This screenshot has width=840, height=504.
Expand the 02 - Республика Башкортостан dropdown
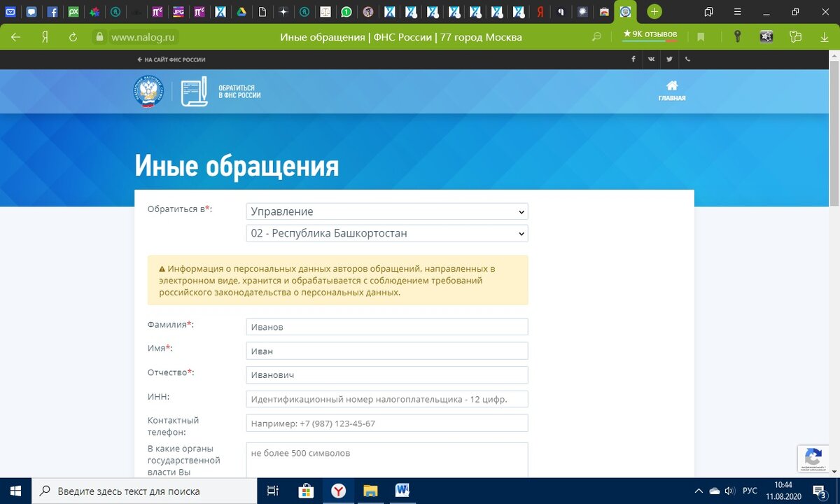(387, 233)
